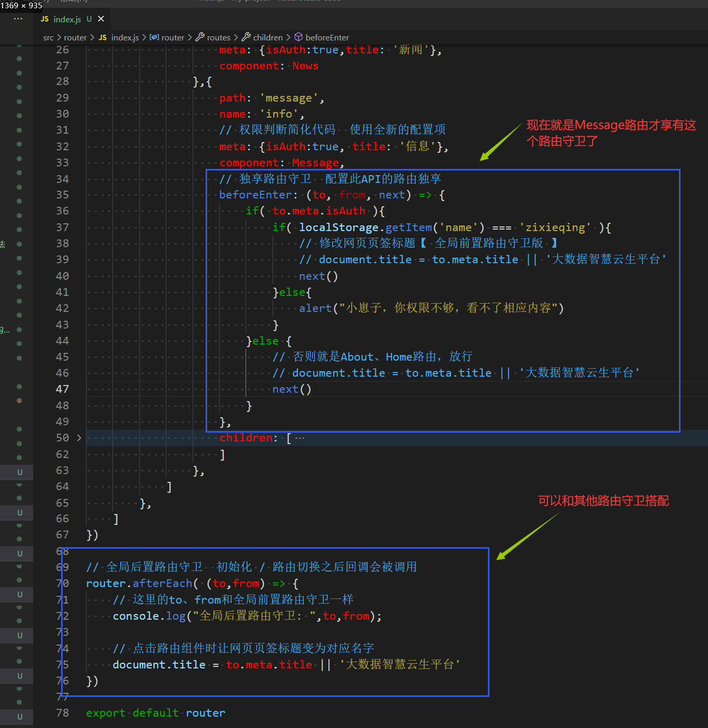Click 'afterEach' on line 70
The height and width of the screenshot is (728, 708).
pyautogui.click(x=163, y=583)
